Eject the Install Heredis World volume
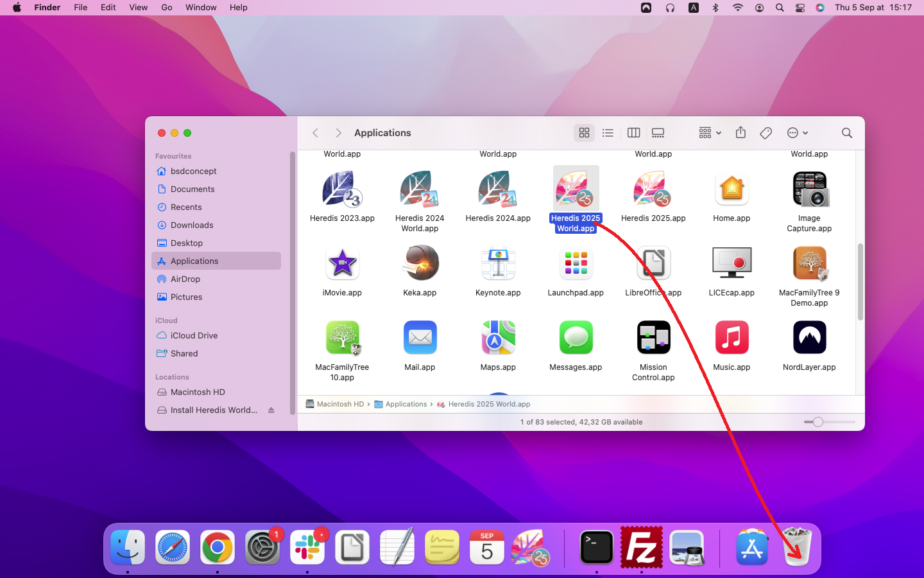924x578 pixels. pos(271,410)
